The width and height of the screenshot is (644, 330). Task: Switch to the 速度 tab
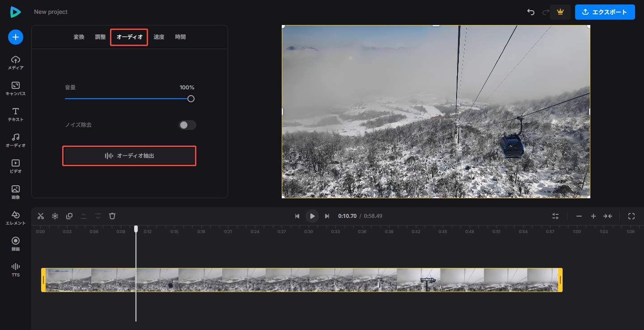tap(159, 37)
